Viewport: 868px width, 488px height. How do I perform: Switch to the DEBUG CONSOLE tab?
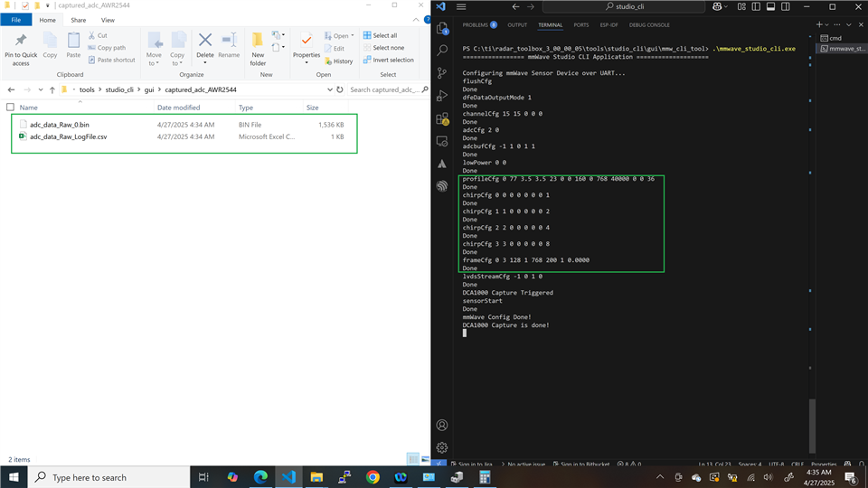[x=649, y=25]
